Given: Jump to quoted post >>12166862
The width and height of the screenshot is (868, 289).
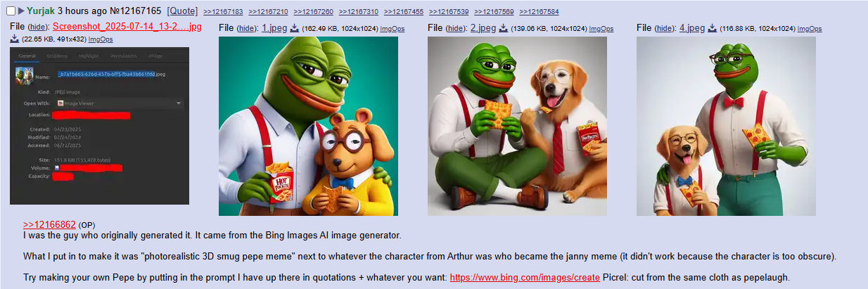Looking at the screenshot, I should [x=49, y=224].
